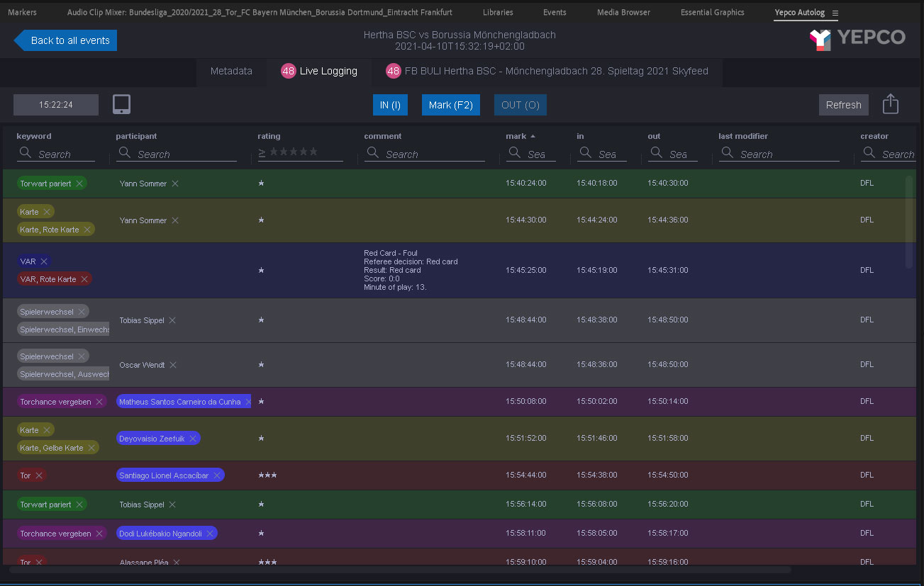924x586 pixels.
Task: Select the Live Logging tab
Action: (319, 71)
